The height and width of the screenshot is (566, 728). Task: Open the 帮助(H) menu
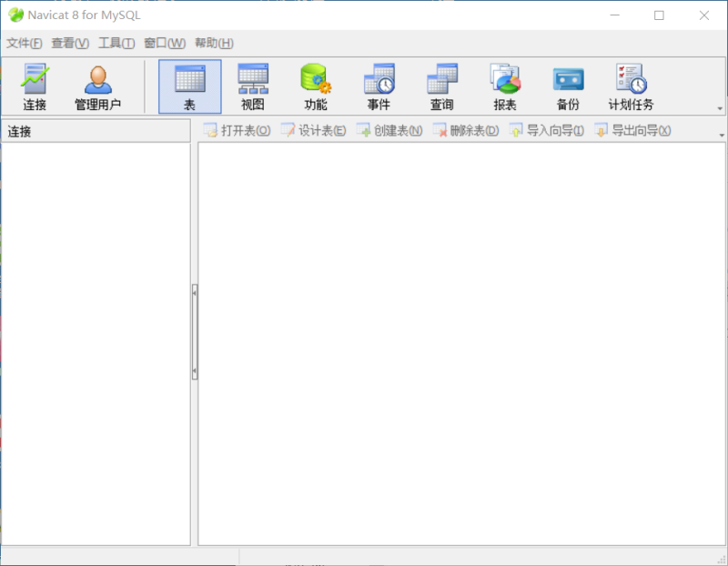214,43
